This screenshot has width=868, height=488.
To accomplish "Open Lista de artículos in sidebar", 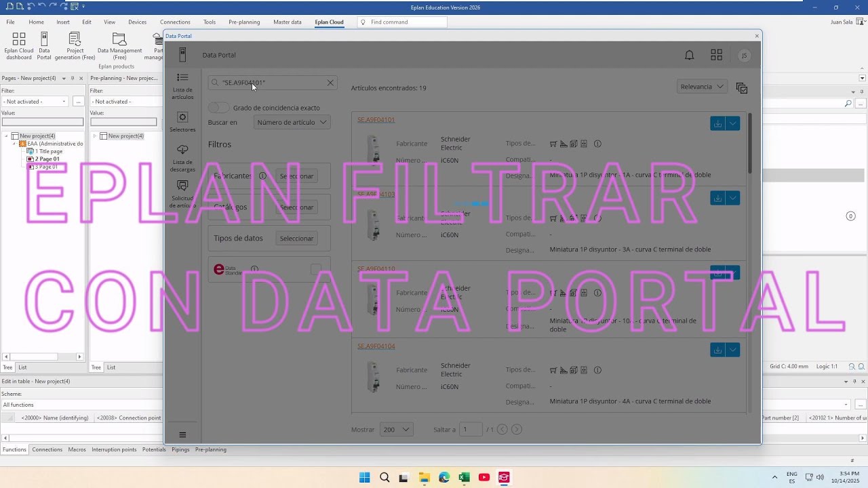I will coord(182,86).
